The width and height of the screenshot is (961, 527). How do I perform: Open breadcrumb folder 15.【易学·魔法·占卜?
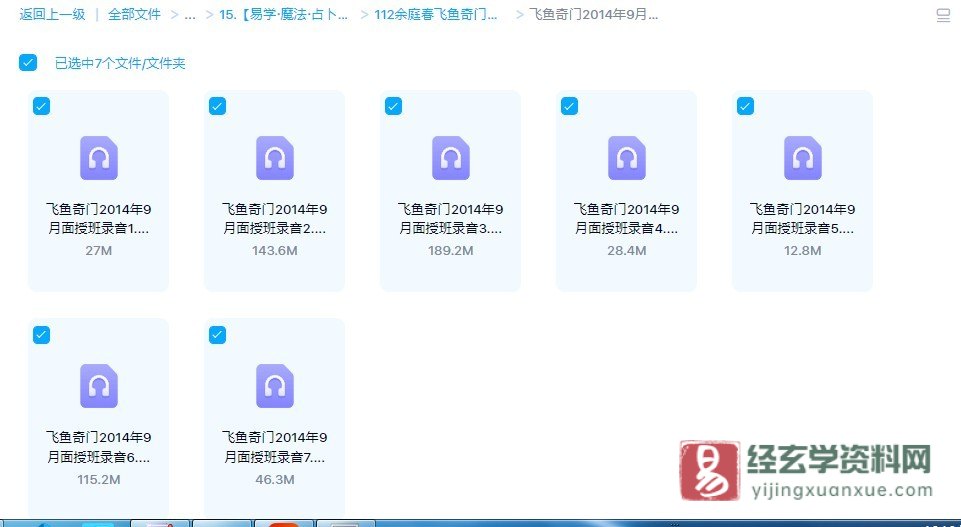point(284,14)
